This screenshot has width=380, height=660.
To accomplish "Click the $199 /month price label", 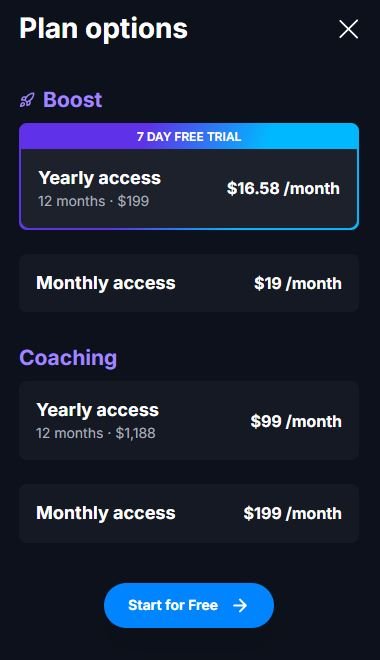I will click(x=293, y=514).
